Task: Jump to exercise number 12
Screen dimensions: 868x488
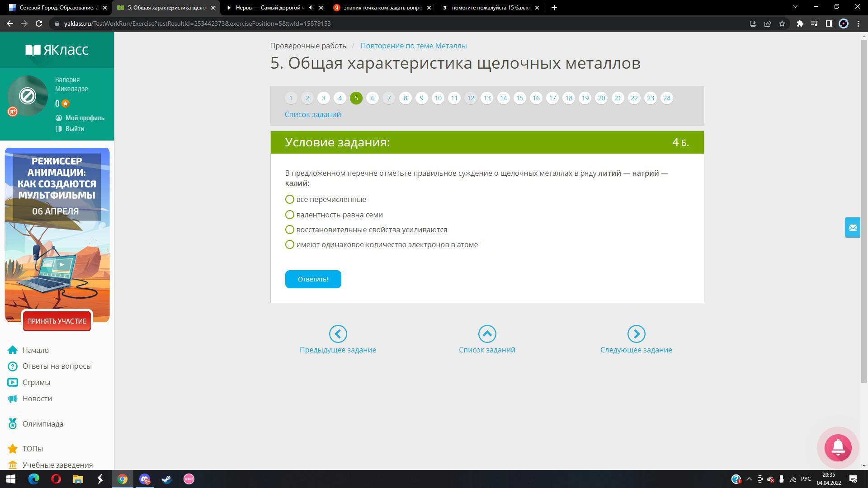Action: coord(471,98)
